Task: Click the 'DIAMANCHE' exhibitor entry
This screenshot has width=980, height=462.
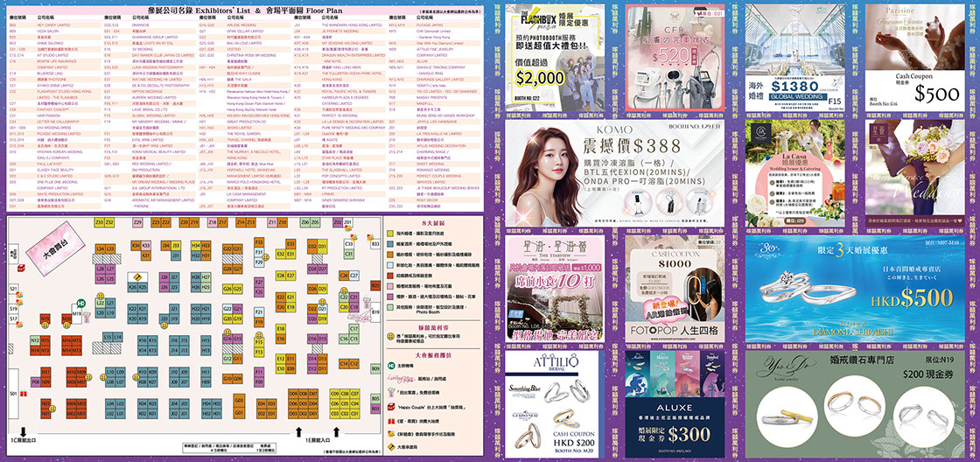Action: 141,25
